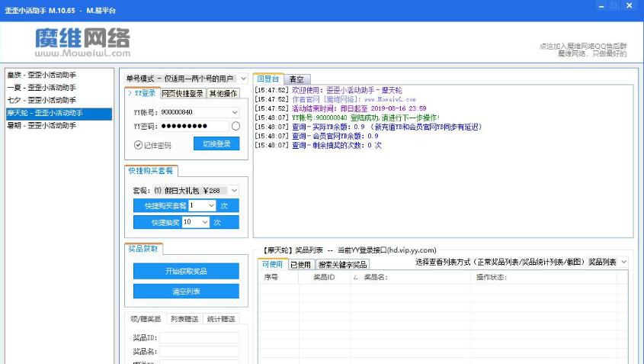The width and height of the screenshot is (644, 364).
Task: Select 摩天轮 - 歪歪小活动助手 in the list
Action: (x=59, y=113)
